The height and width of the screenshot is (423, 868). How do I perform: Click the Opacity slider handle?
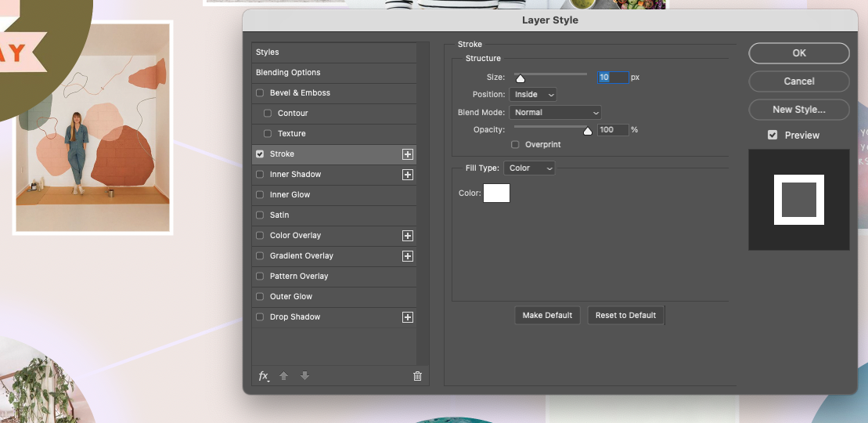pyautogui.click(x=588, y=132)
